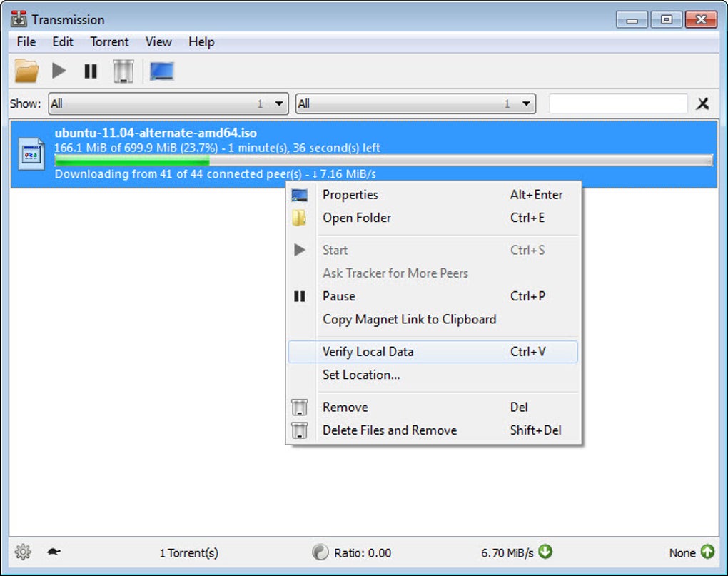Click the Remove trash icon in context menu
This screenshot has width=728, height=576.
300,407
